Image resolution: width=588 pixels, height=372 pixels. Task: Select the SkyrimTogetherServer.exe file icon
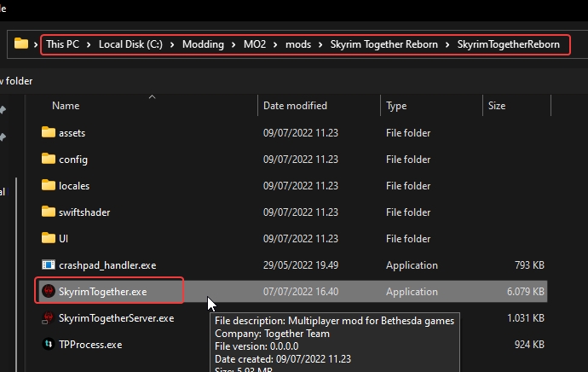pyautogui.click(x=49, y=318)
